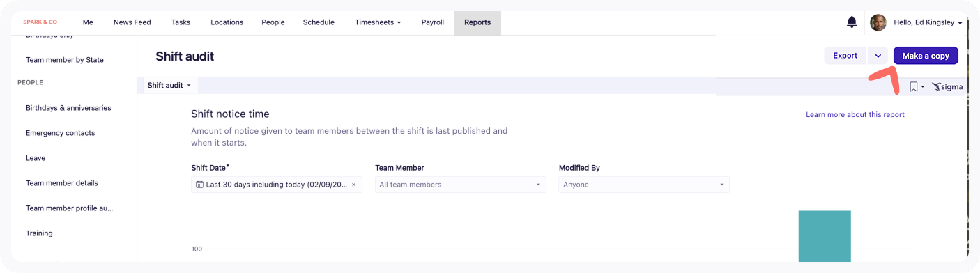Expand the Export options chevron

point(878,56)
